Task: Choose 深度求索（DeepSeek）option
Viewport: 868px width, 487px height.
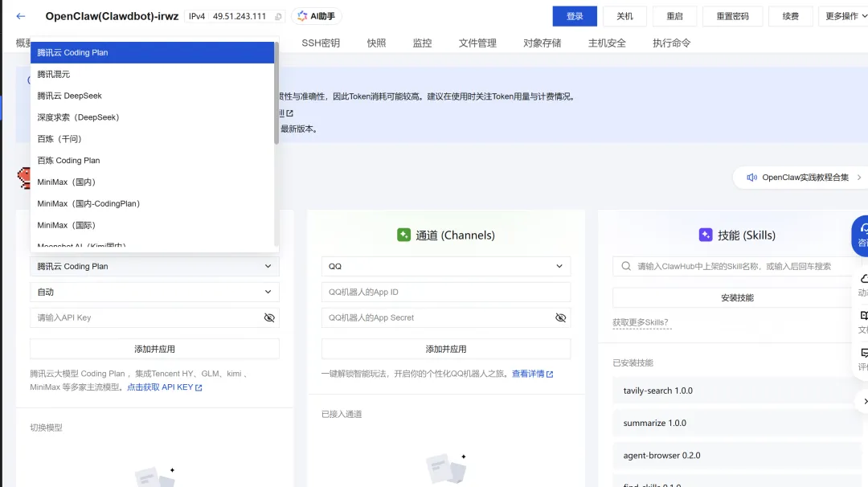Action: click(152, 117)
